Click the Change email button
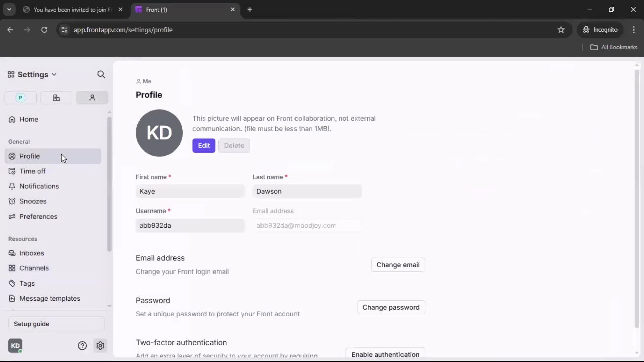The image size is (644, 362). point(398,265)
